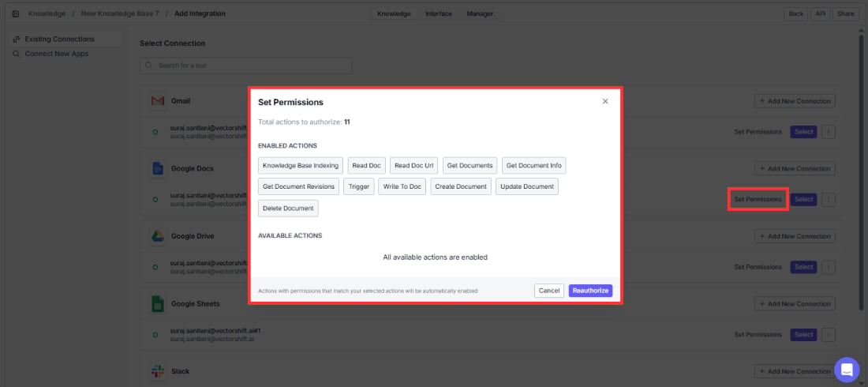Viewport: 868px width, 387px height.
Task: Click the Trigger action chip
Action: tap(359, 187)
